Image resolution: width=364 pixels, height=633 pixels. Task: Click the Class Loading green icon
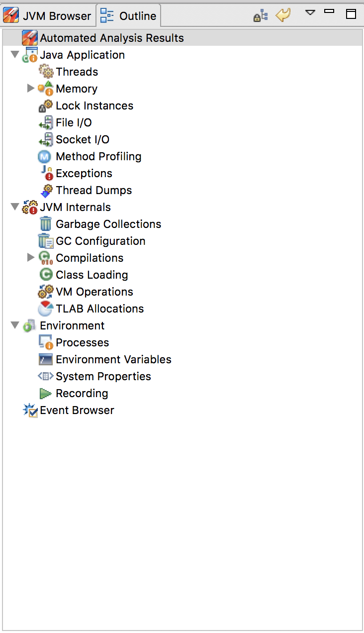coord(46,275)
